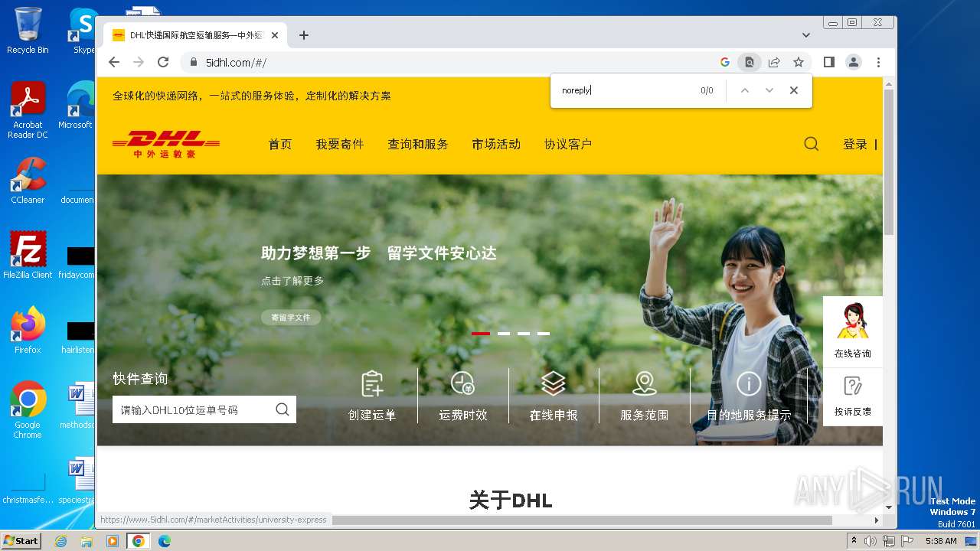Select the second carousel indicator
This screenshot has height=551, width=980.
pyautogui.click(x=504, y=334)
